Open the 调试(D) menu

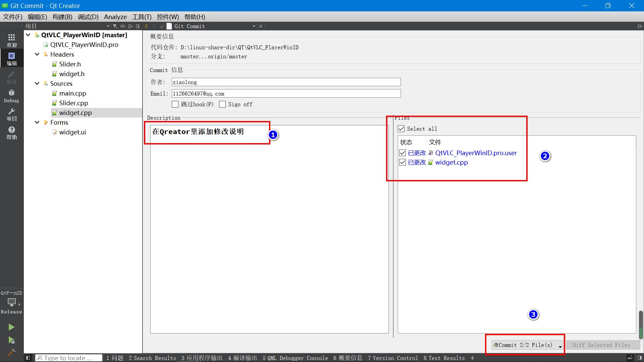88,17
